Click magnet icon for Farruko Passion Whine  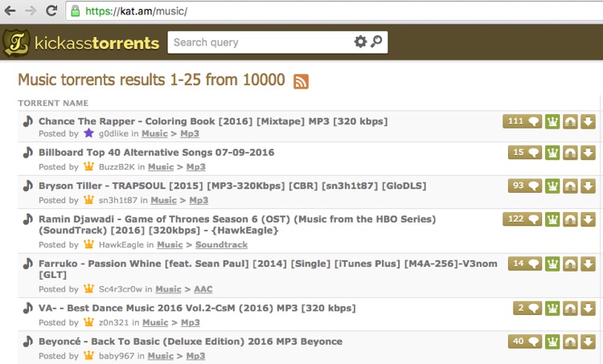[570, 264]
